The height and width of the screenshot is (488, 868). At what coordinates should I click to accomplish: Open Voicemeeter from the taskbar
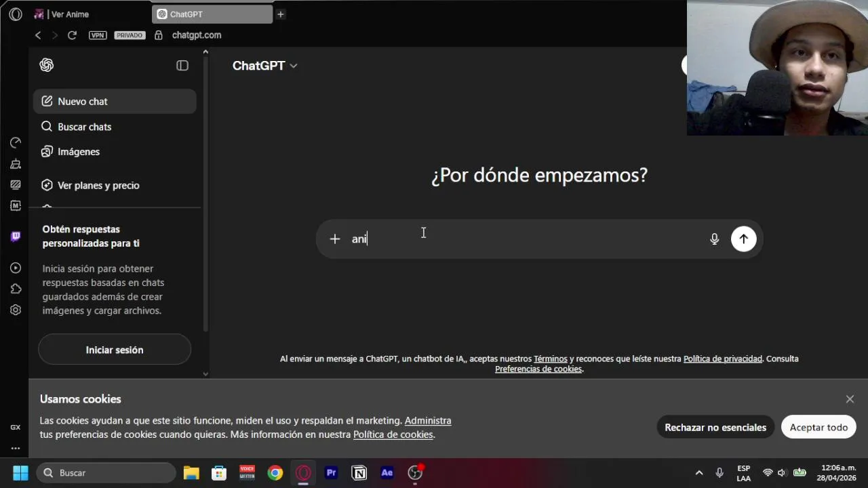pyautogui.click(x=247, y=473)
